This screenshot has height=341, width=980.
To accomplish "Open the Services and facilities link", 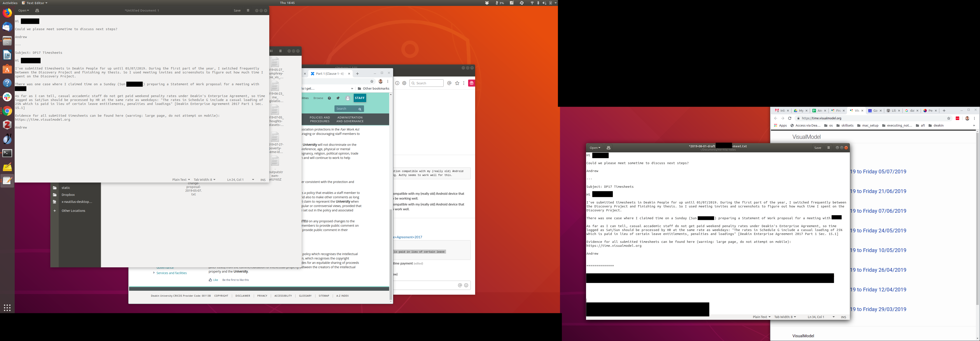I will click(171, 273).
